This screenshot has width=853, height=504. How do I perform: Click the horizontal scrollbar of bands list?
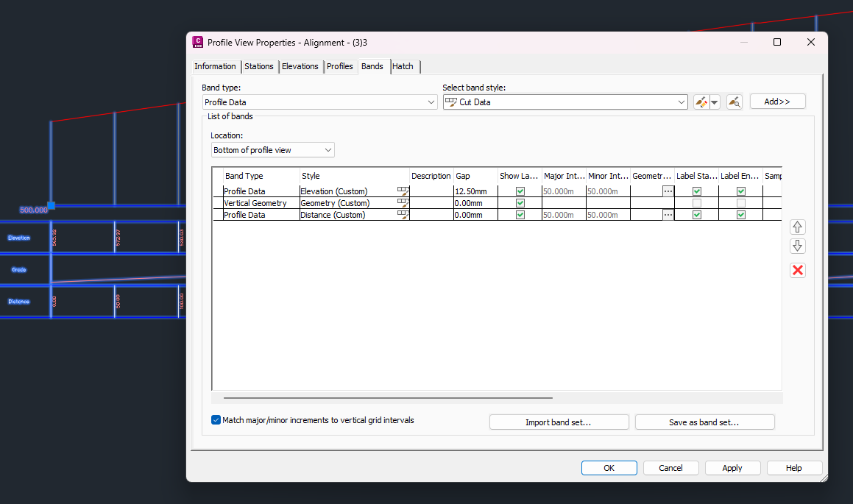pos(388,398)
